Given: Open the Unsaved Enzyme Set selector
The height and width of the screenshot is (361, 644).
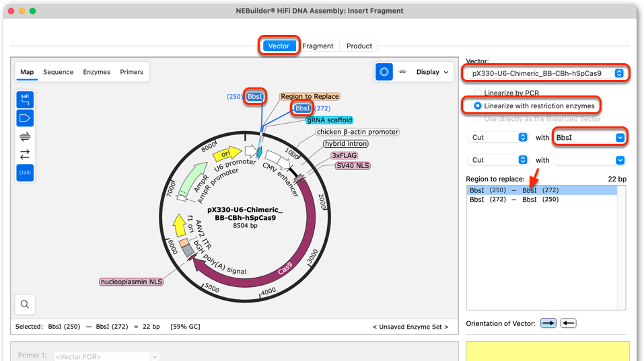Looking at the screenshot, I should coord(410,327).
